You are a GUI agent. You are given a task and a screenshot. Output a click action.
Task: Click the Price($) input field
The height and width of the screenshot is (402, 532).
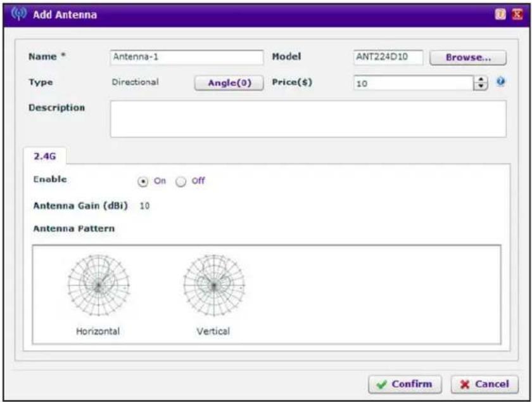[x=413, y=83]
